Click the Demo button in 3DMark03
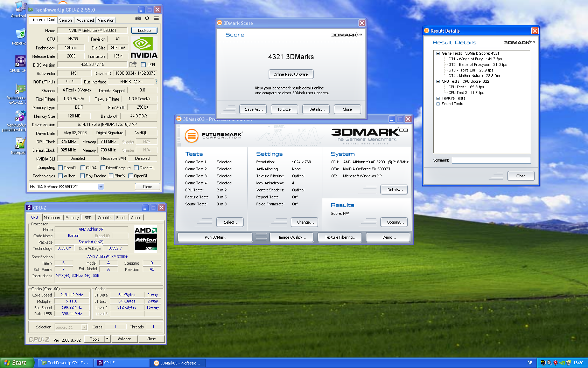 [x=388, y=237]
